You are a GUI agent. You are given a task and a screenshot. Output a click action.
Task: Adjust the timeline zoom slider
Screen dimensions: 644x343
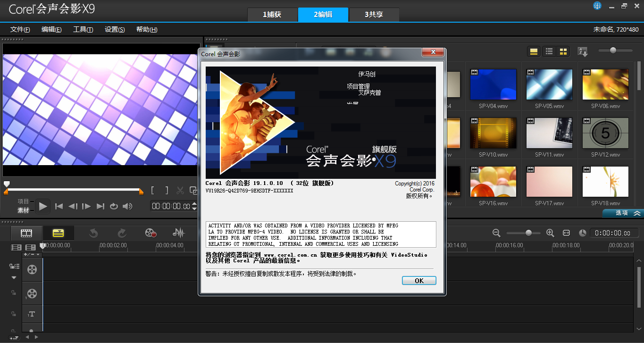(528, 233)
